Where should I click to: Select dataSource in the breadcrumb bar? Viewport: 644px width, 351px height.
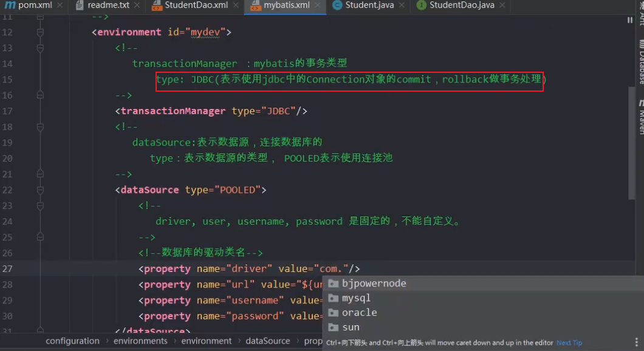click(268, 341)
